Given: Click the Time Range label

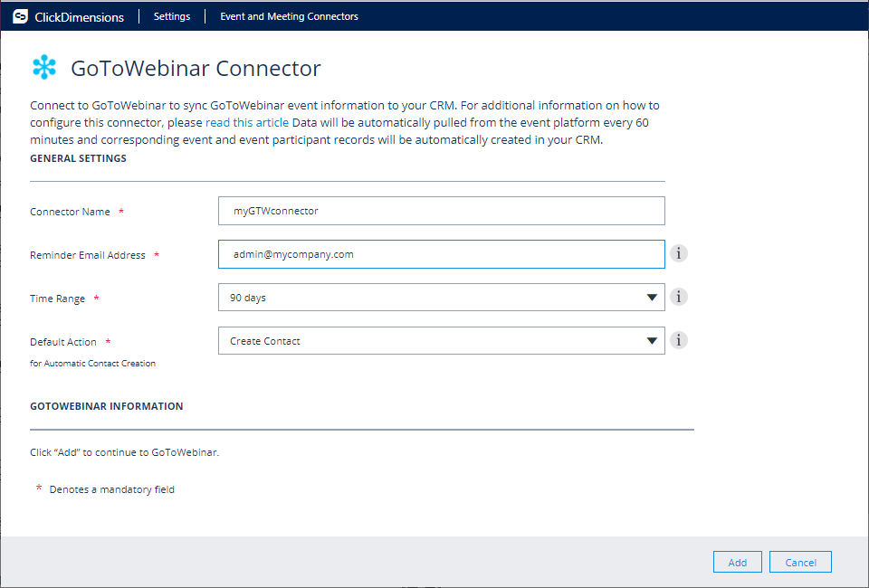Looking at the screenshot, I should [x=58, y=299].
